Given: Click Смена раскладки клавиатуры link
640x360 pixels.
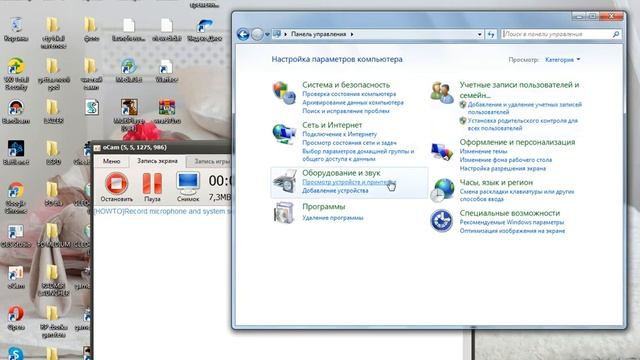Looking at the screenshot, I should tap(517, 195).
